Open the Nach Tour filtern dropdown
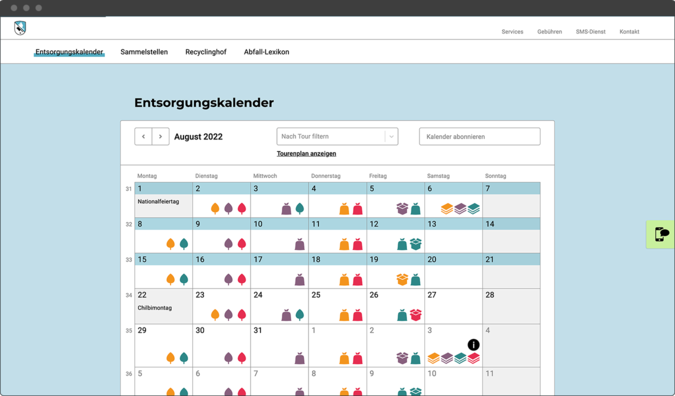 [338, 136]
